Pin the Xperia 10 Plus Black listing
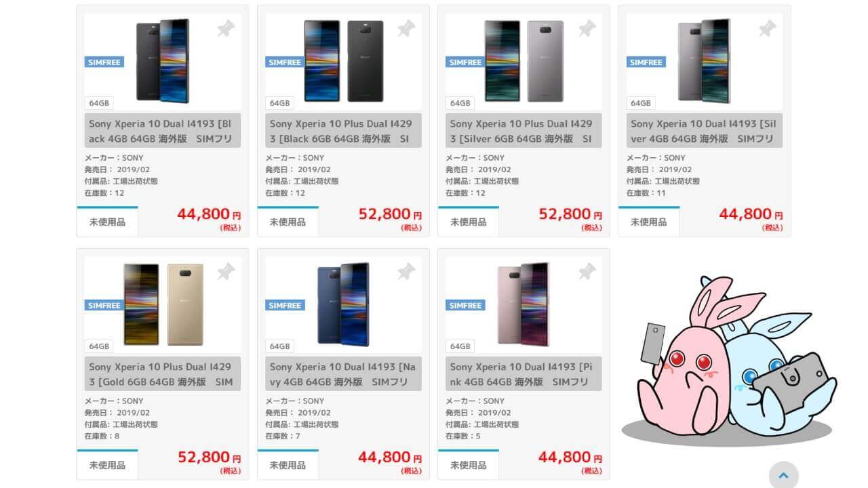868x488 pixels. click(406, 28)
